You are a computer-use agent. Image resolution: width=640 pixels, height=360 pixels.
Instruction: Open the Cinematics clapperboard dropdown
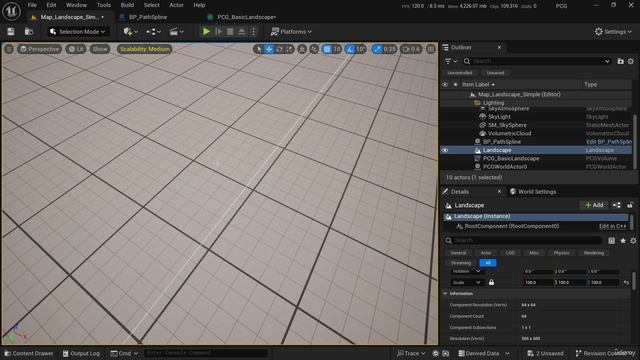[176, 31]
